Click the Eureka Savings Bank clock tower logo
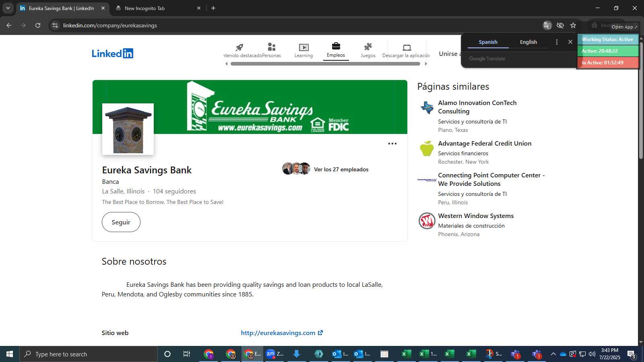The image size is (644, 362). click(x=128, y=129)
